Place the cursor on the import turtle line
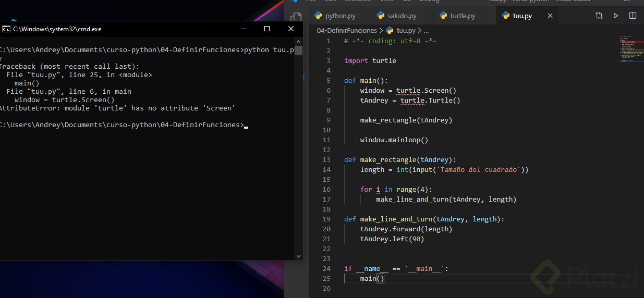The image size is (644, 298). tap(370, 61)
